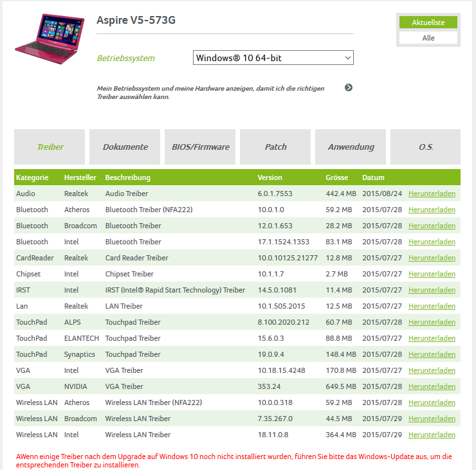Select size cell 649.5 MB
The image size is (476, 470).
click(x=341, y=386)
